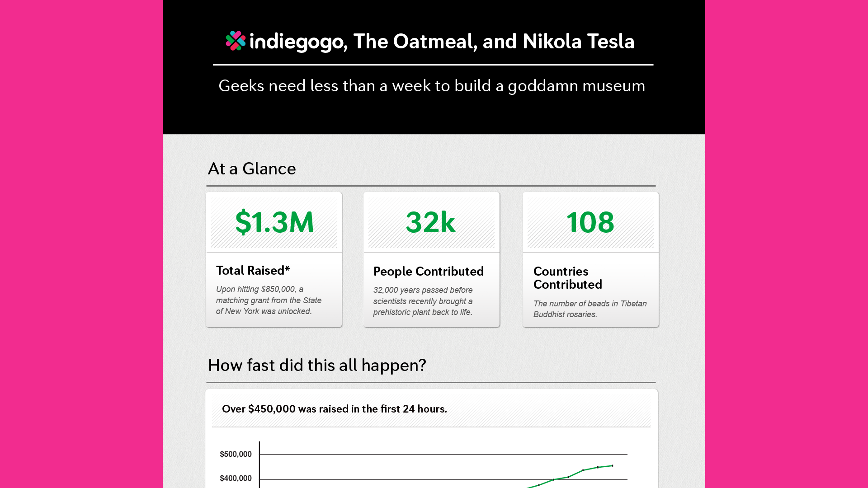Select the "At a Glance" heading
868x488 pixels.
coord(252,169)
